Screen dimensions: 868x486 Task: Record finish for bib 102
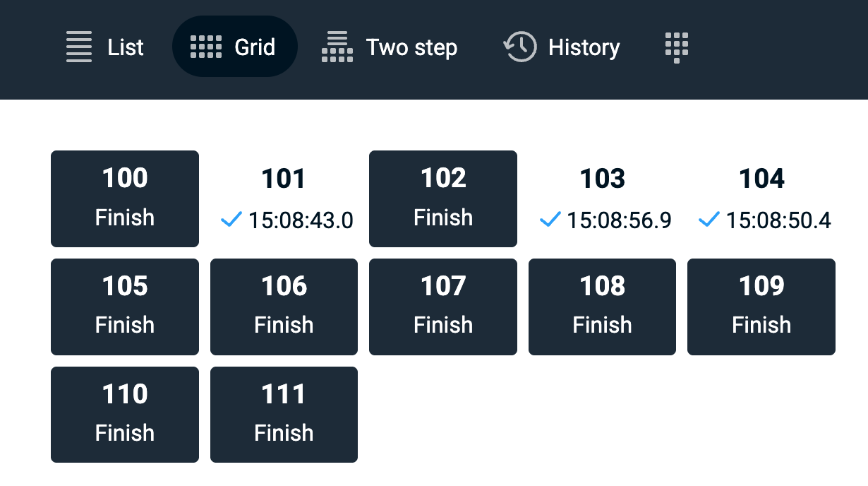pyautogui.click(x=443, y=198)
